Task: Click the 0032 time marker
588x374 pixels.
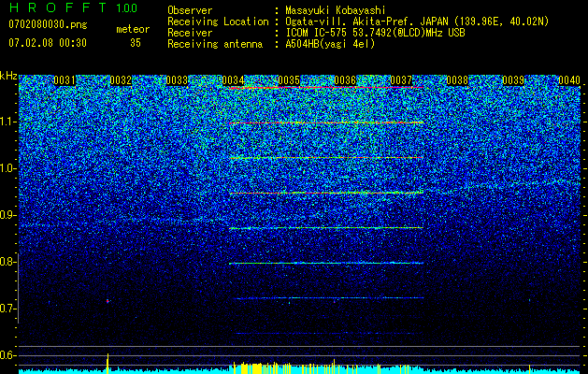Action: 121,80
